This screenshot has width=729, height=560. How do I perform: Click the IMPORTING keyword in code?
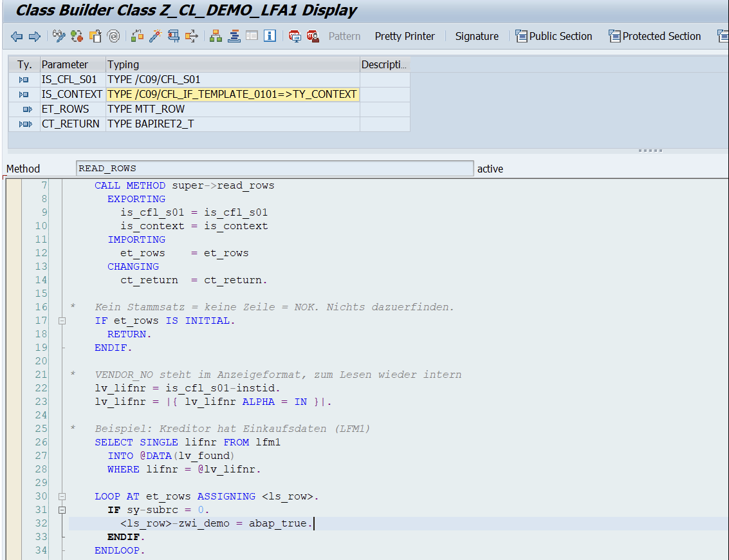coord(136,239)
